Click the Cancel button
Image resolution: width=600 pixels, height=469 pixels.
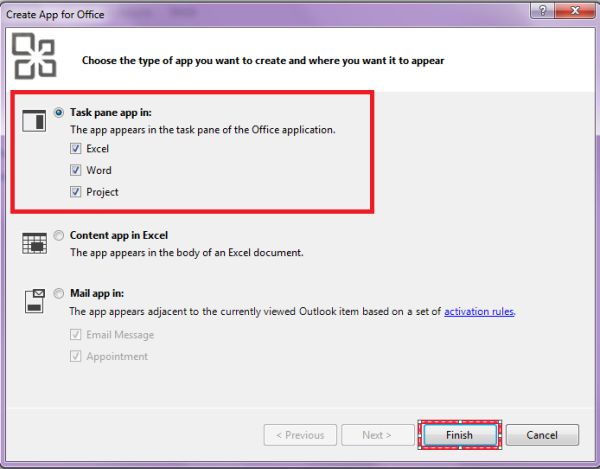542,435
